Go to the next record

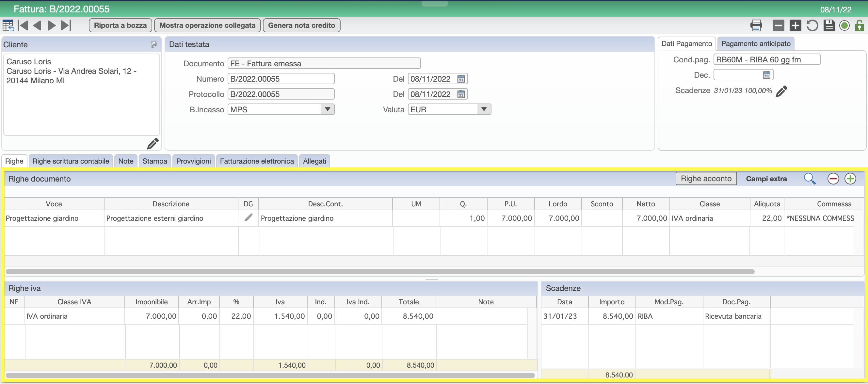[52, 25]
